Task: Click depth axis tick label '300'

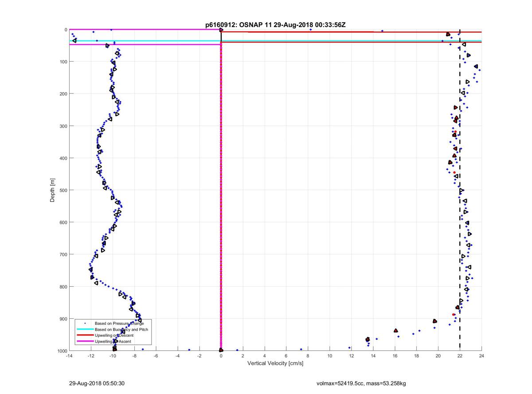Action: pos(64,126)
